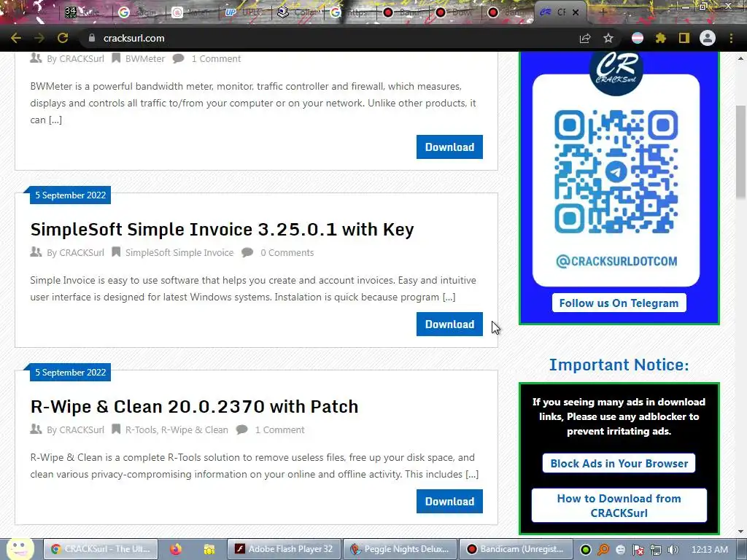
Task: Click the browser forward arrow
Action: point(39,38)
